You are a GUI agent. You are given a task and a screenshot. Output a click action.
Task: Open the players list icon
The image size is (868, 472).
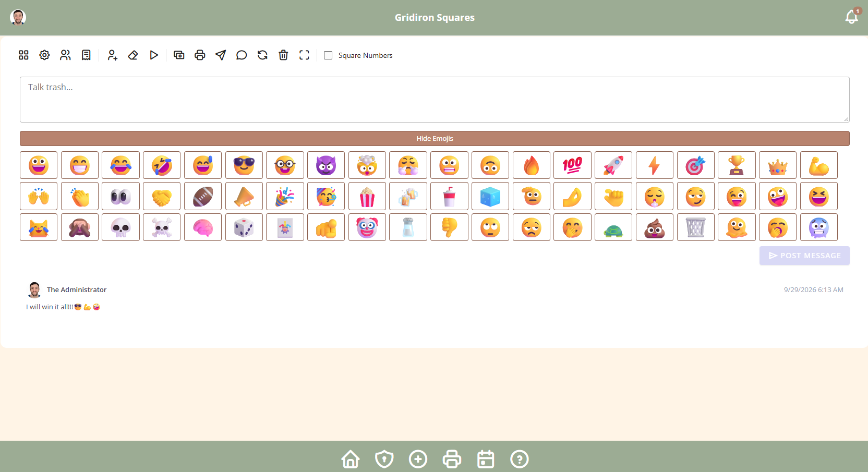(x=65, y=55)
